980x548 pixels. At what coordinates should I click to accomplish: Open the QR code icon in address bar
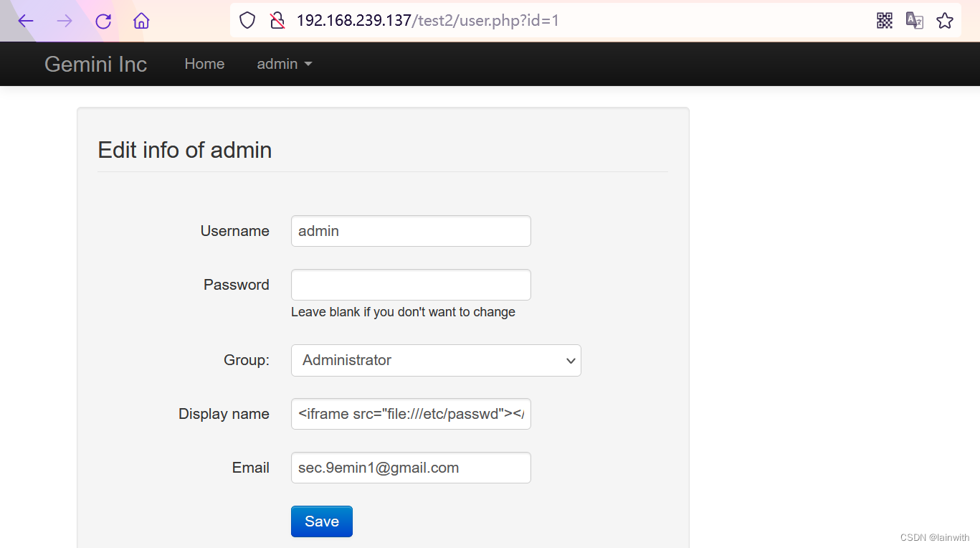point(885,21)
